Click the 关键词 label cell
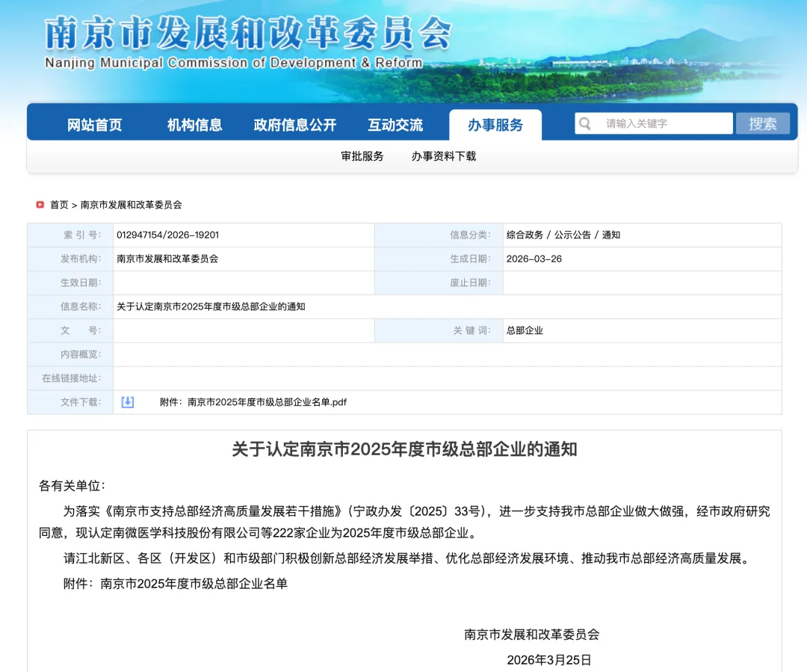This screenshot has height=672, width=807. click(x=439, y=330)
